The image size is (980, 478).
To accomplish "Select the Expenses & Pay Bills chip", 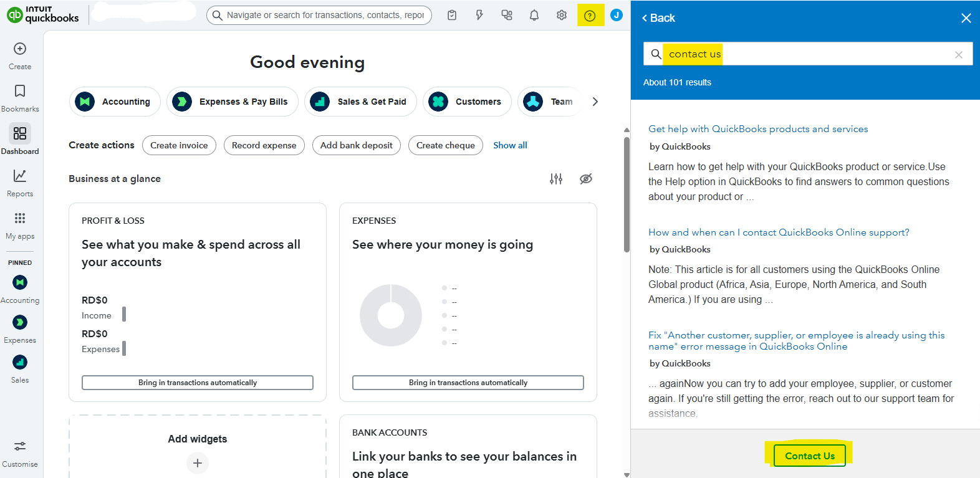I will [232, 102].
